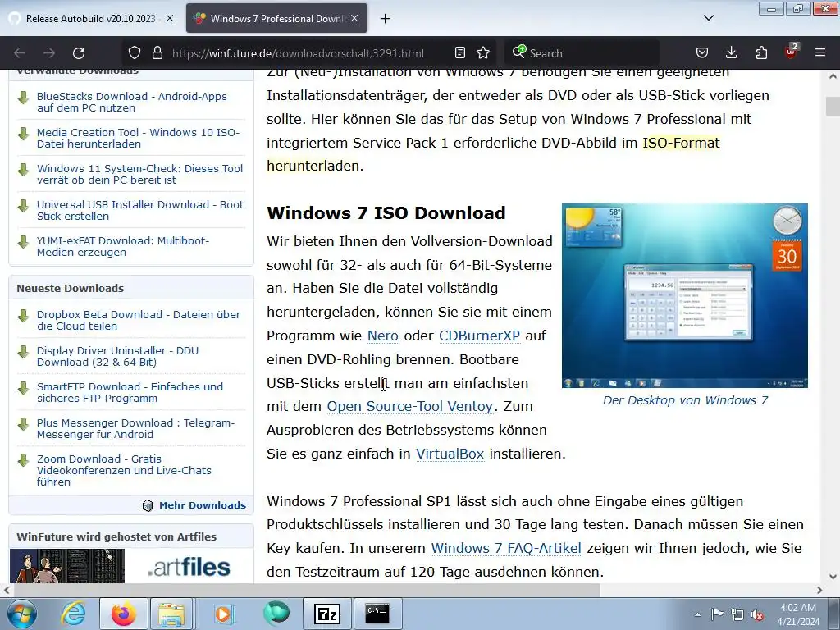
Task: Click the network tray icon
Action: [x=737, y=615]
